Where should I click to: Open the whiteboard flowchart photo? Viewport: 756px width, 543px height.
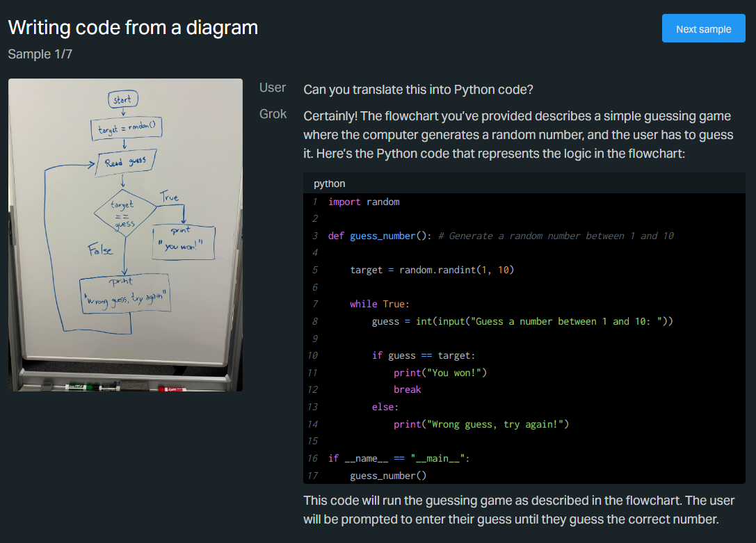tap(125, 235)
